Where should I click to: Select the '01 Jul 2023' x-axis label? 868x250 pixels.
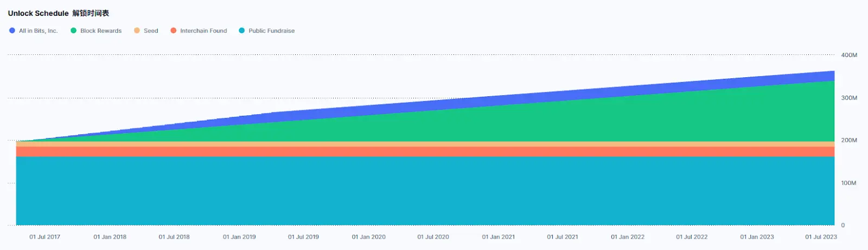click(x=821, y=237)
